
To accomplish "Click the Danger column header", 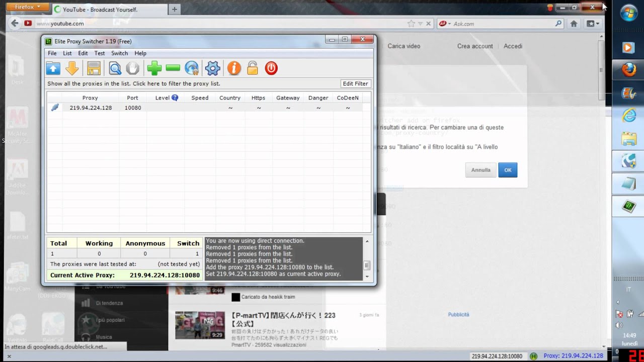I will (x=318, y=98).
